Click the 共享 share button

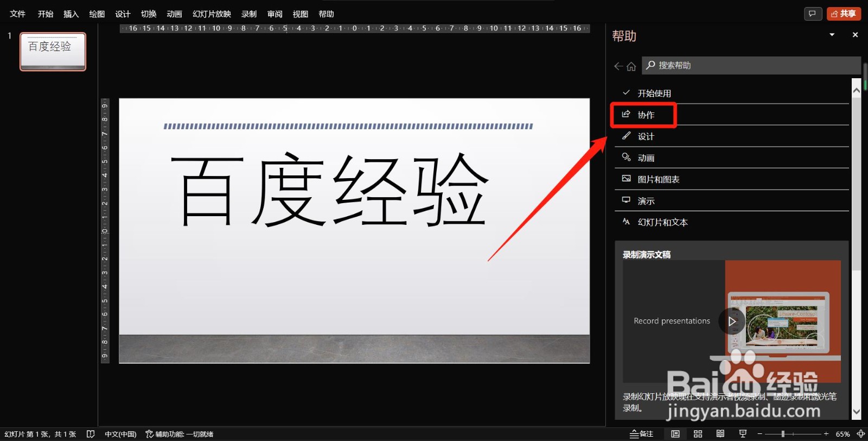point(844,14)
